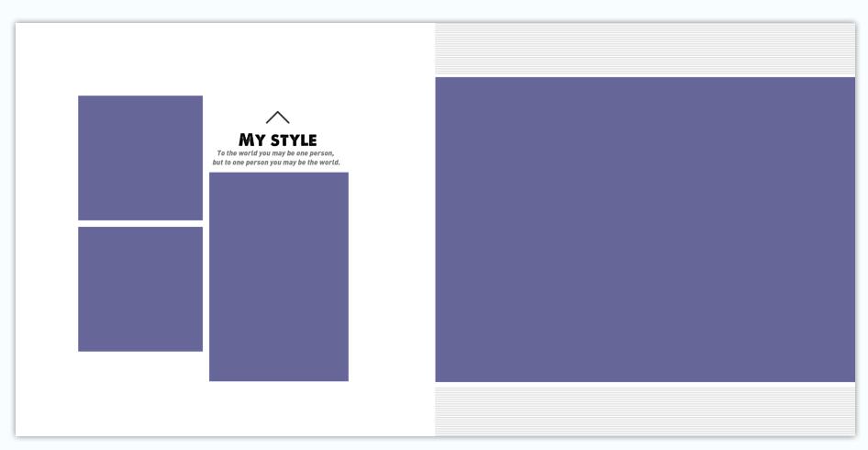Pick the tall portrait placeholder under the quote

point(279,276)
